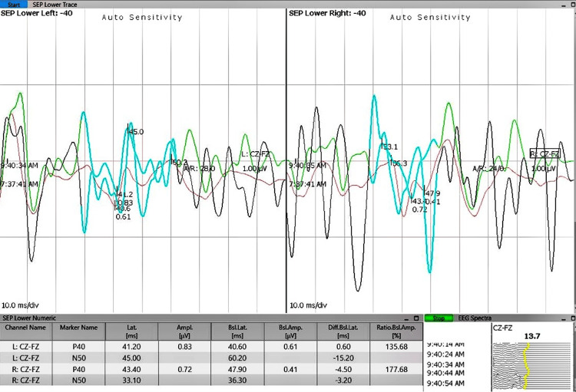Image resolution: width=576 pixels, height=392 pixels.
Task: Click the A/R: 28/0 label
Action: tap(200, 169)
